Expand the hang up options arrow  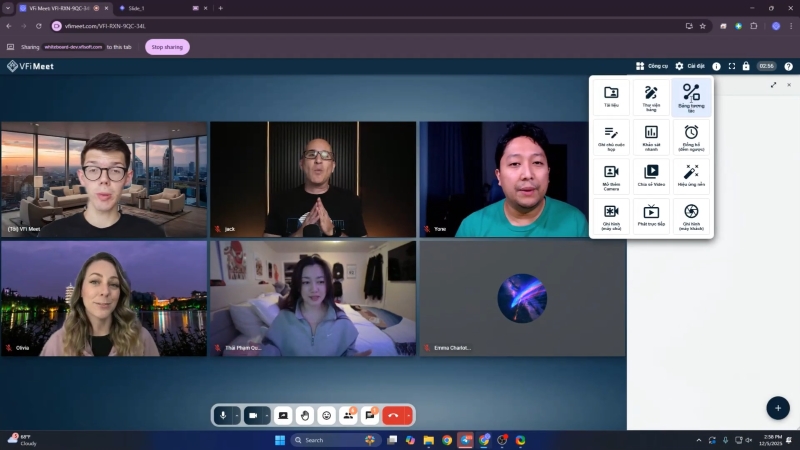point(409,415)
